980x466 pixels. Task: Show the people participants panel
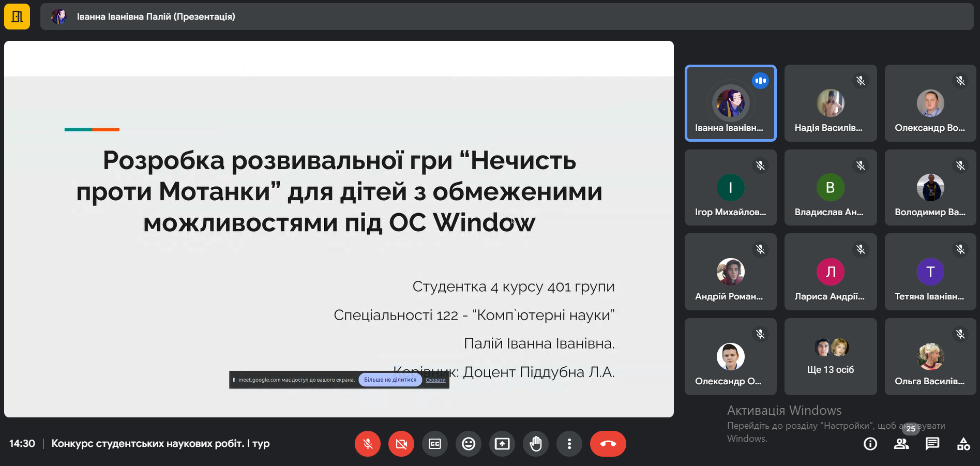tap(901, 444)
